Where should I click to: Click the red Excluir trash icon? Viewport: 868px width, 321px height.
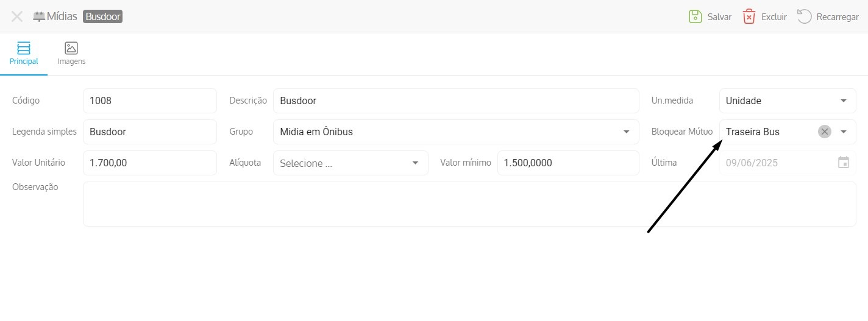(x=749, y=16)
